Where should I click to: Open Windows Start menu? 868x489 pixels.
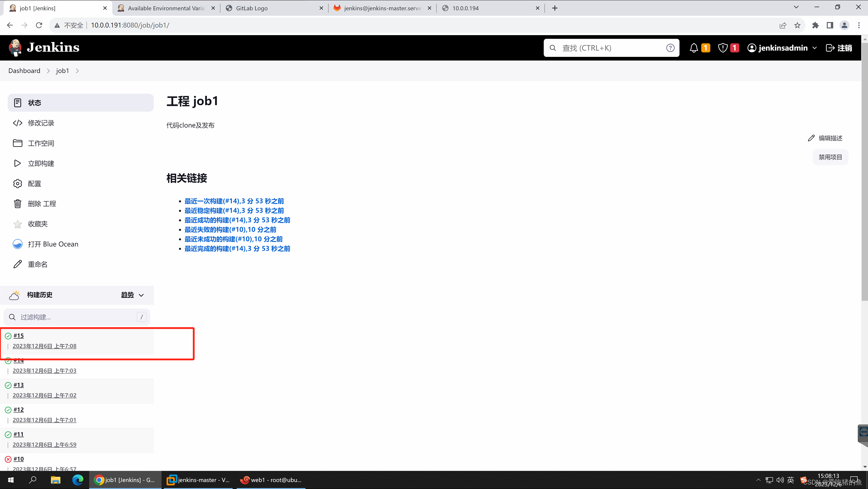coord(11,480)
